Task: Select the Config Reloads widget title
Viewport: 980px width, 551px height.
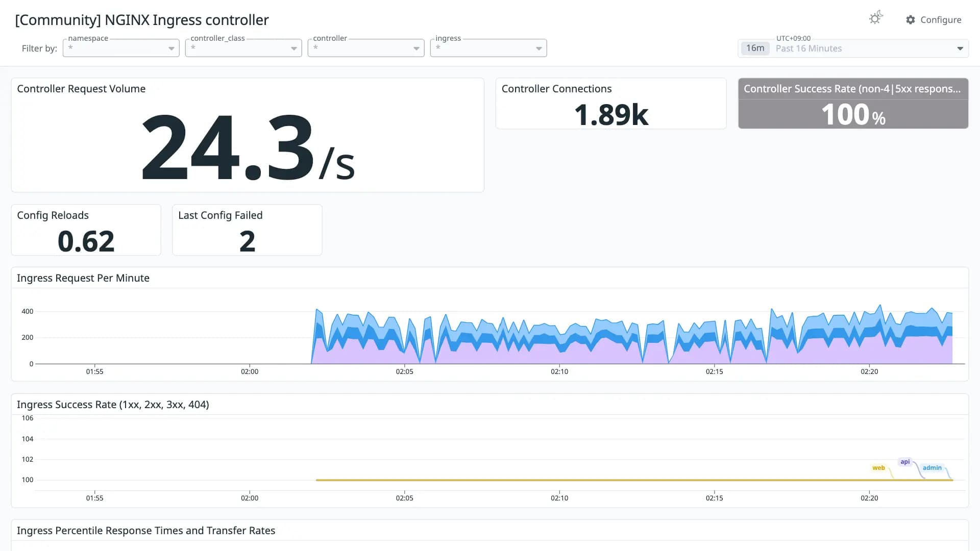Action: [x=53, y=215]
